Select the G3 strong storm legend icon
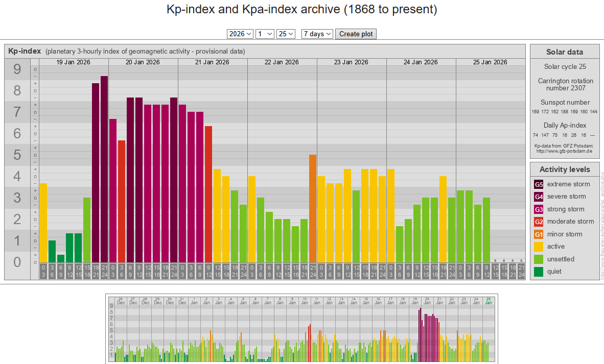604x364 pixels. [x=539, y=209]
